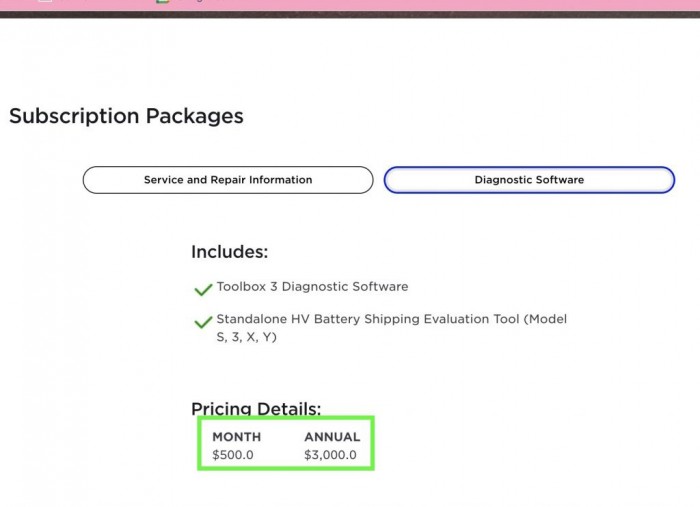The height and width of the screenshot is (507, 700).
Task: Select the Diagnostic Software tab
Action: [x=529, y=180]
